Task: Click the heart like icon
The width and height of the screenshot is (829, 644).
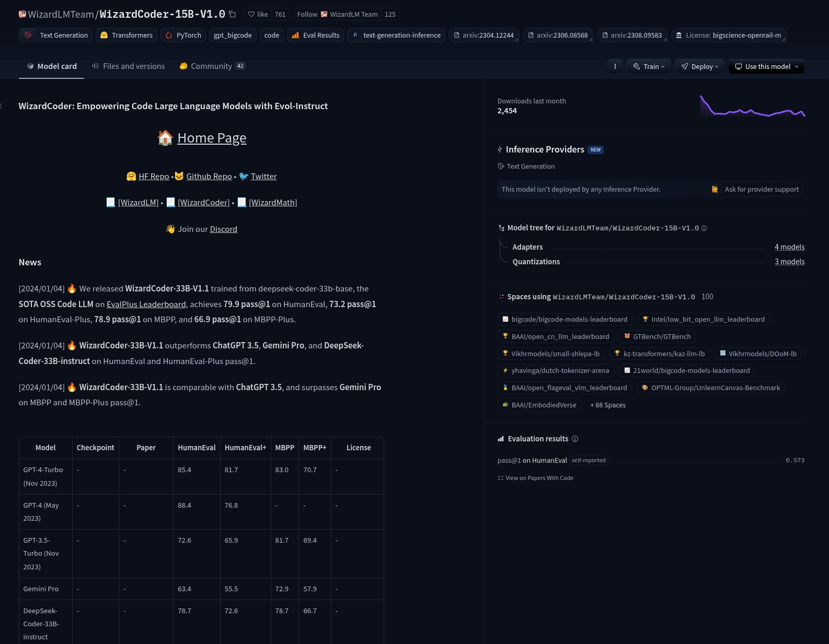Action: (251, 14)
